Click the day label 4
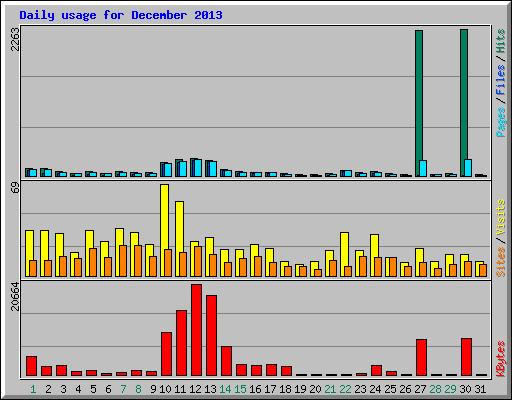The height and width of the screenshot is (400, 512). [x=78, y=389]
